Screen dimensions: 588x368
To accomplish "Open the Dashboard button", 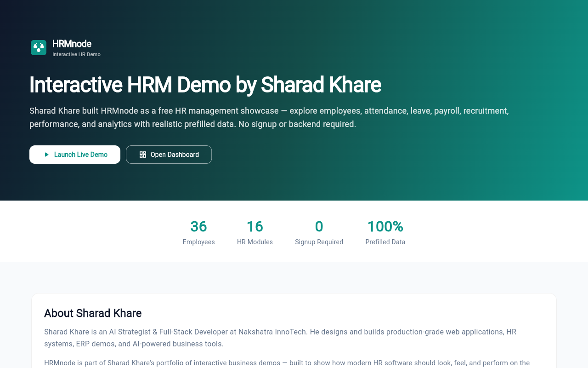I will pos(169,155).
